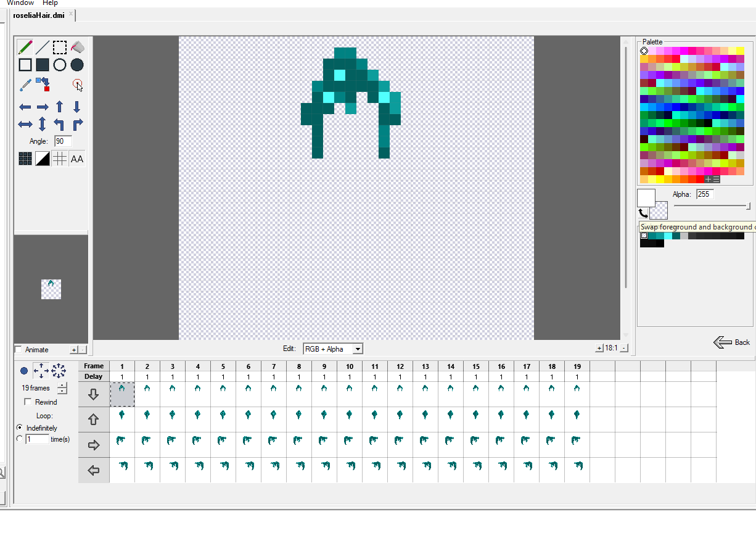Click the white foreground color swatch
This screenshot has height=554, width=756.
[646, 197]
